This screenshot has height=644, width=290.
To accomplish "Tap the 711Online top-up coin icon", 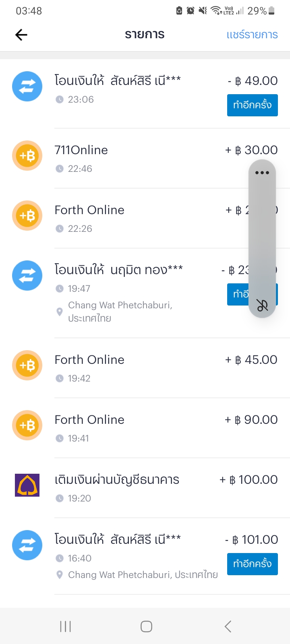I will (x=27, y=155).
